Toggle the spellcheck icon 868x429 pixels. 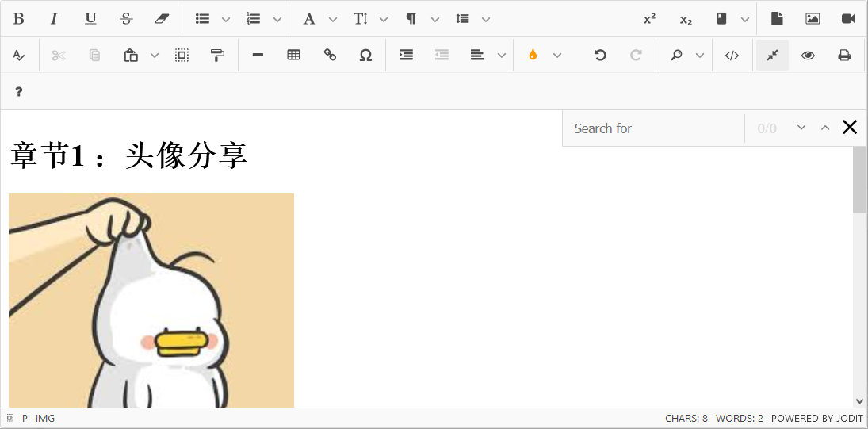click(x=19, y=56)
